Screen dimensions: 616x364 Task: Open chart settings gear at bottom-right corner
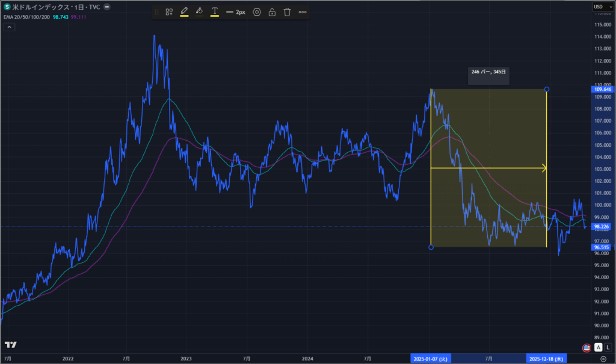point(603,359)
